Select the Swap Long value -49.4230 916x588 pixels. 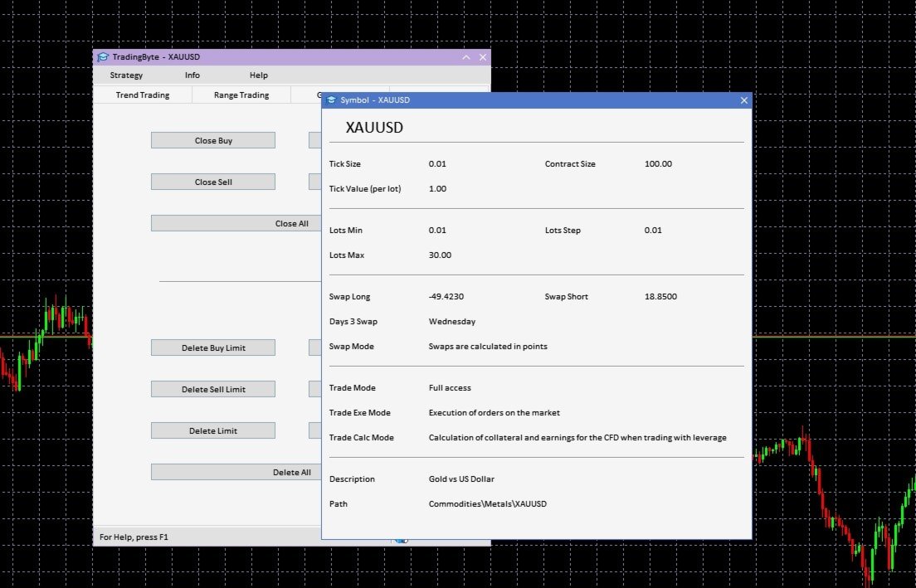point(446,297)
